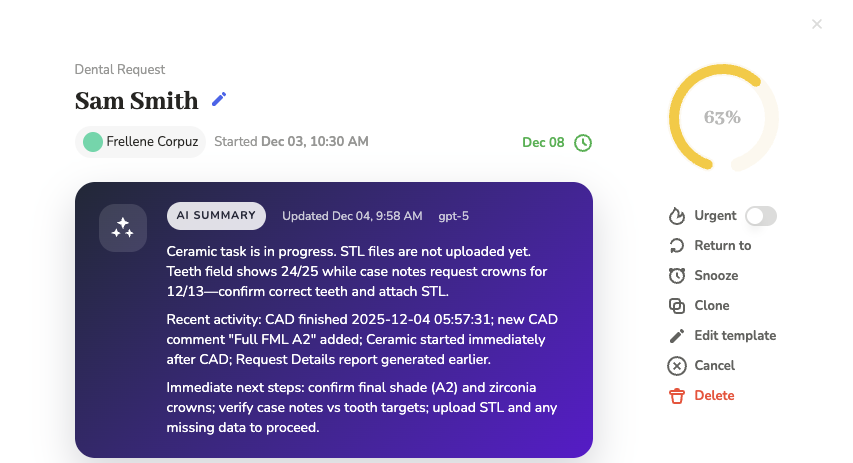Click the AI sparkle icon in summary

coord(123,228)
